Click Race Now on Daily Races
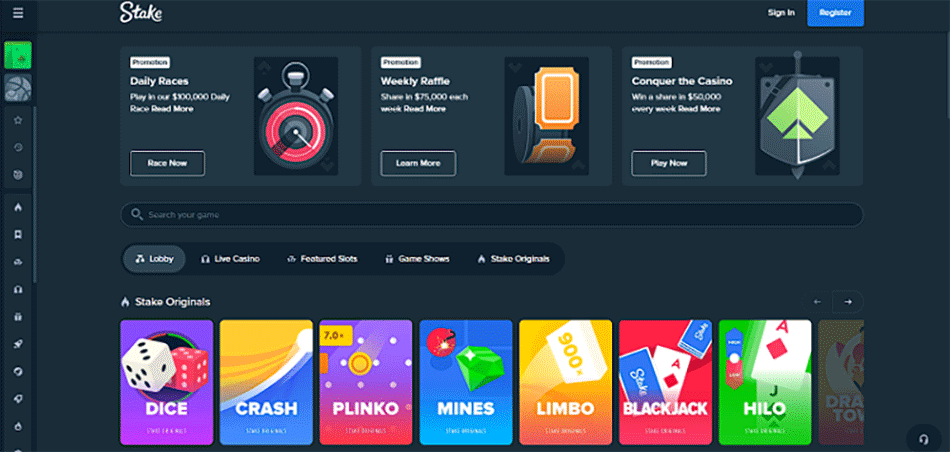The image size is (950, 452). point(167,164)
